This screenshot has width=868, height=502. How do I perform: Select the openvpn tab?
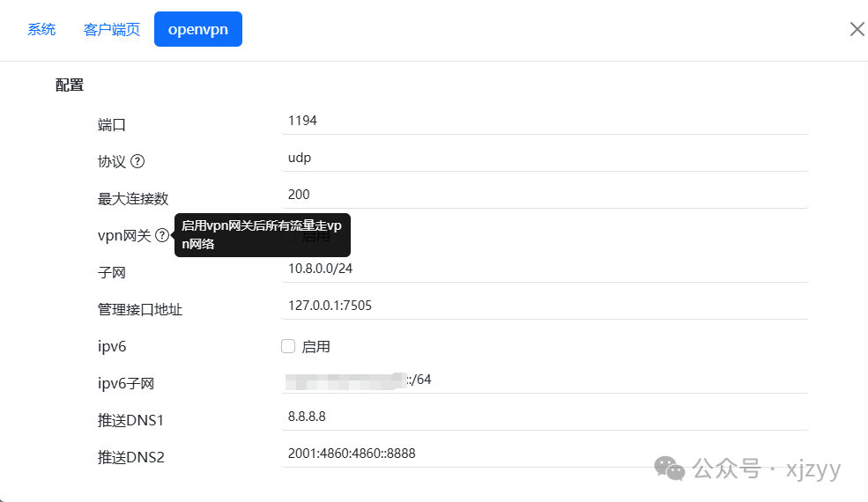(x=198, y=29)
